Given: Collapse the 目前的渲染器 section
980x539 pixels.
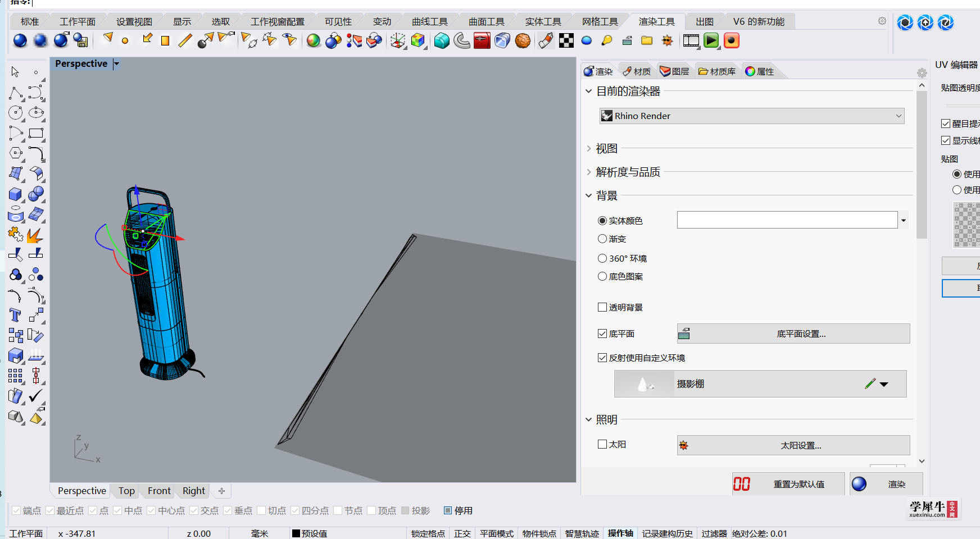Looking at the screenshot, I should click(589, 91).
